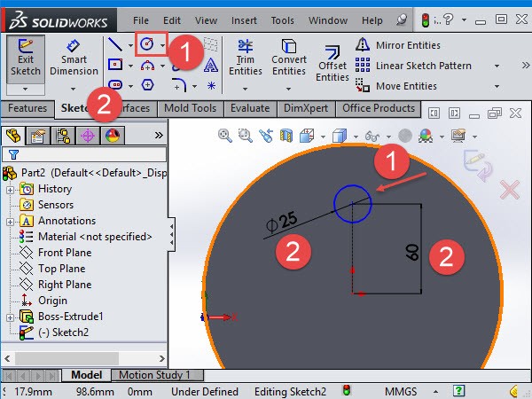
Task: Click Linear Sketch Pattern
Action: click(413, 66)
